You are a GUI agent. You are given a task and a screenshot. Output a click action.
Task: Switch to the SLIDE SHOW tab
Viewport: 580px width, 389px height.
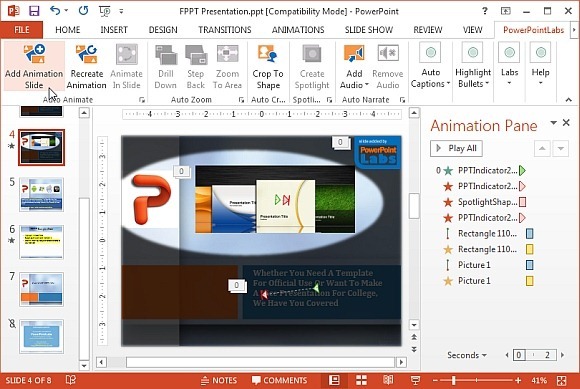tap(369, 30)
